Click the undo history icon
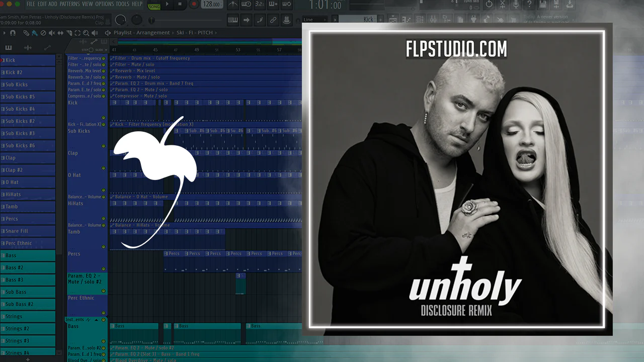This screenshot has height=362, width=644. click(489, 5)
